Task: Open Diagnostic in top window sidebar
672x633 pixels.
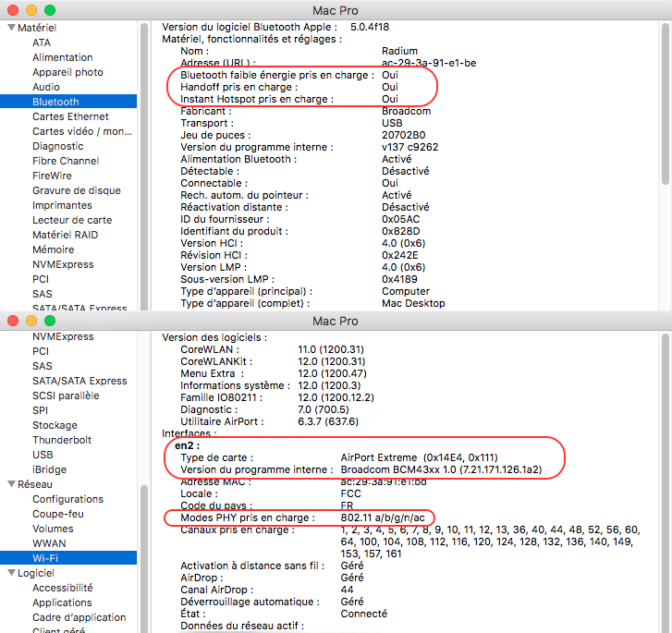Action: [58, 146]
